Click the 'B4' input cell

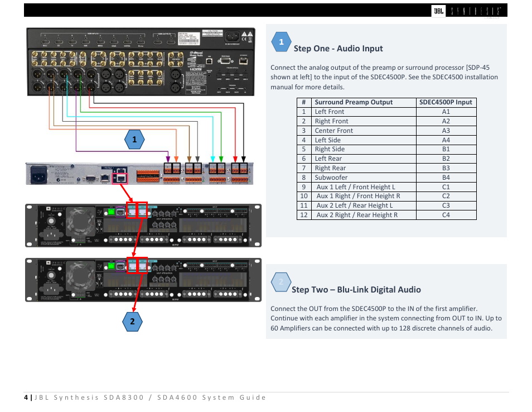[446, 178]
